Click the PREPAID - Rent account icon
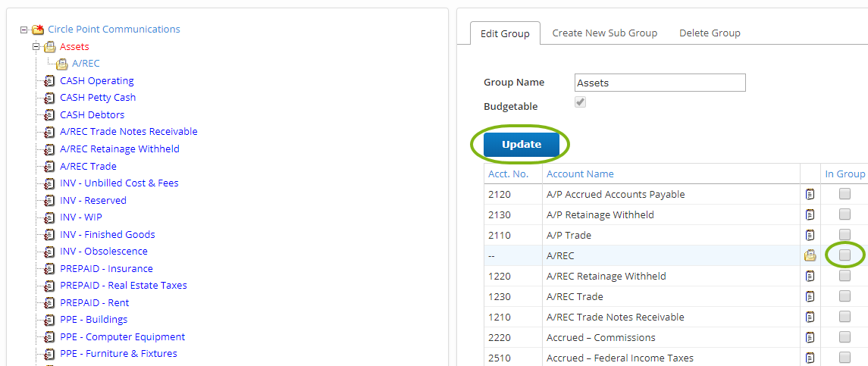Viewport: 868px width, 366px height. (49, 303)
